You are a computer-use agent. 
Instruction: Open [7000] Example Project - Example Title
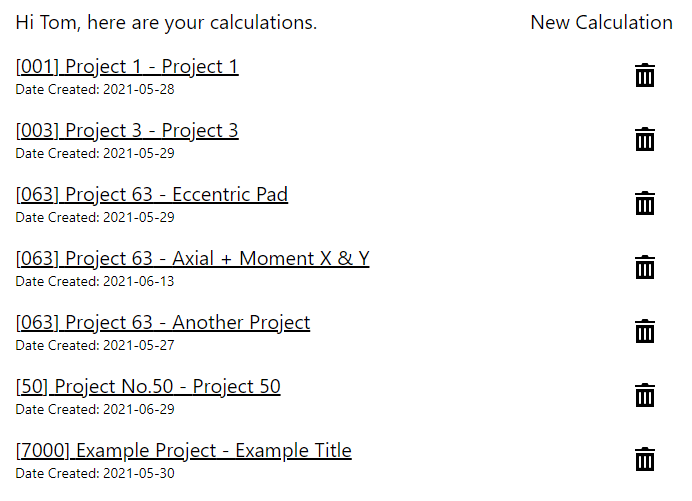[x=184, y=451]
